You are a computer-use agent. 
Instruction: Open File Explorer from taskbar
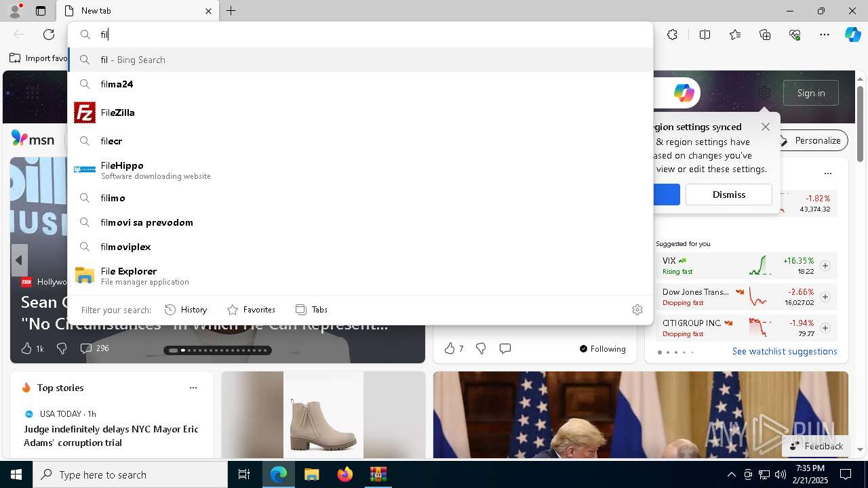pos(311,474)
